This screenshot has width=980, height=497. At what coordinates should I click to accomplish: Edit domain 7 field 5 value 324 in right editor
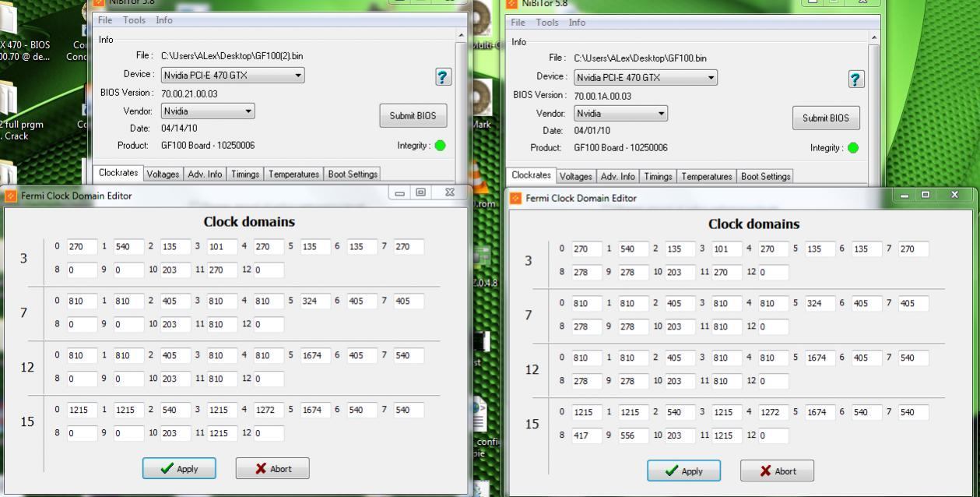click(x=820, y=303)
